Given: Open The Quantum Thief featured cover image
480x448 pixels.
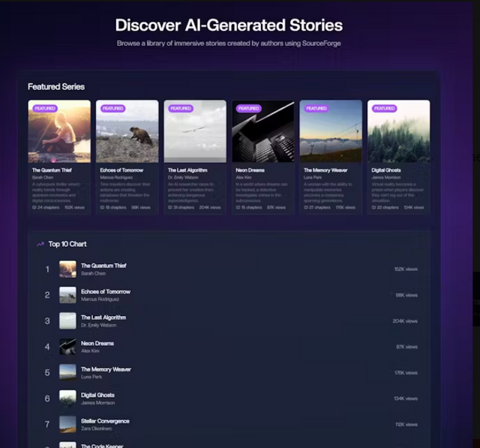Looking at the screenshot, I should [59, 131].
